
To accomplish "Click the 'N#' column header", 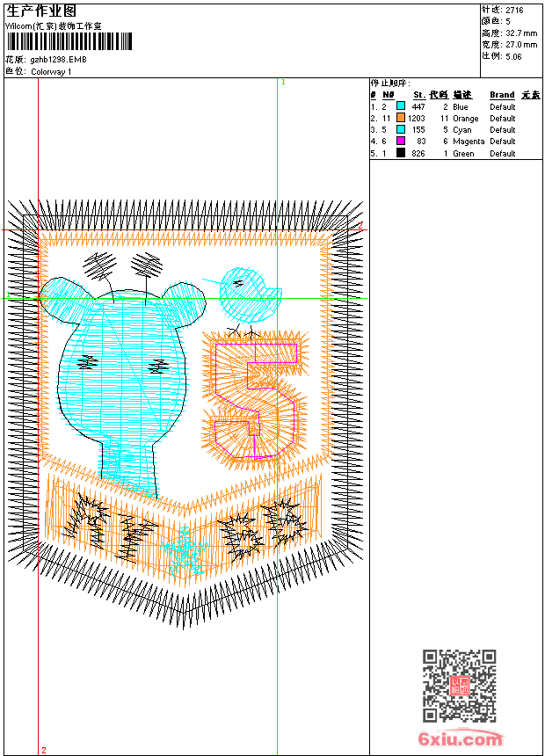I will (x=389, y=95).
